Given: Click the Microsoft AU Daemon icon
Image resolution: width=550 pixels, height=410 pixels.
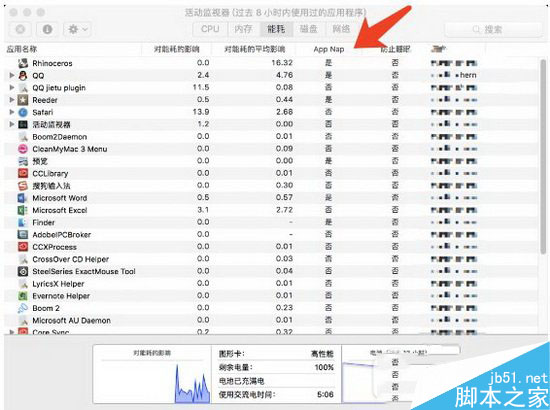Looking at the screenshot, I should 23,321.
